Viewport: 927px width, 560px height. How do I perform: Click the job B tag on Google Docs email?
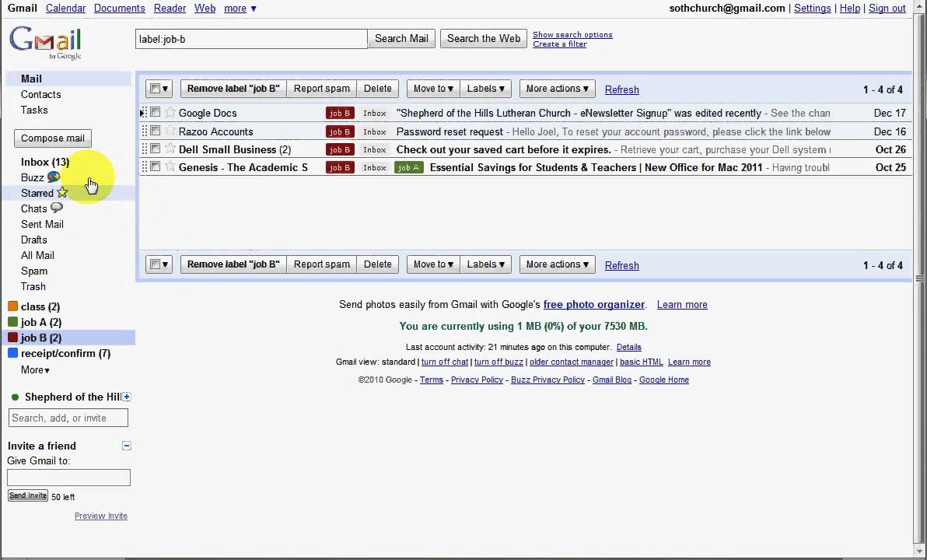pyautogui.click(x=340, y=113)
